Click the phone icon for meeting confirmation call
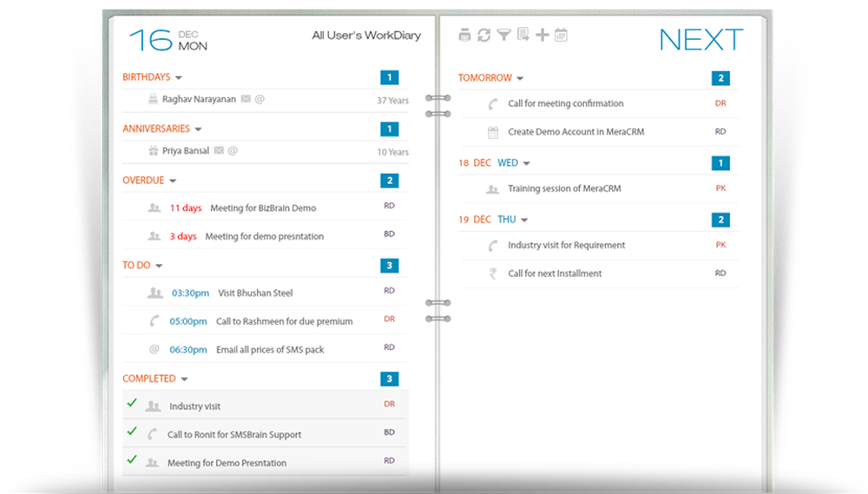The image size is (868, 494). (493, 103)
